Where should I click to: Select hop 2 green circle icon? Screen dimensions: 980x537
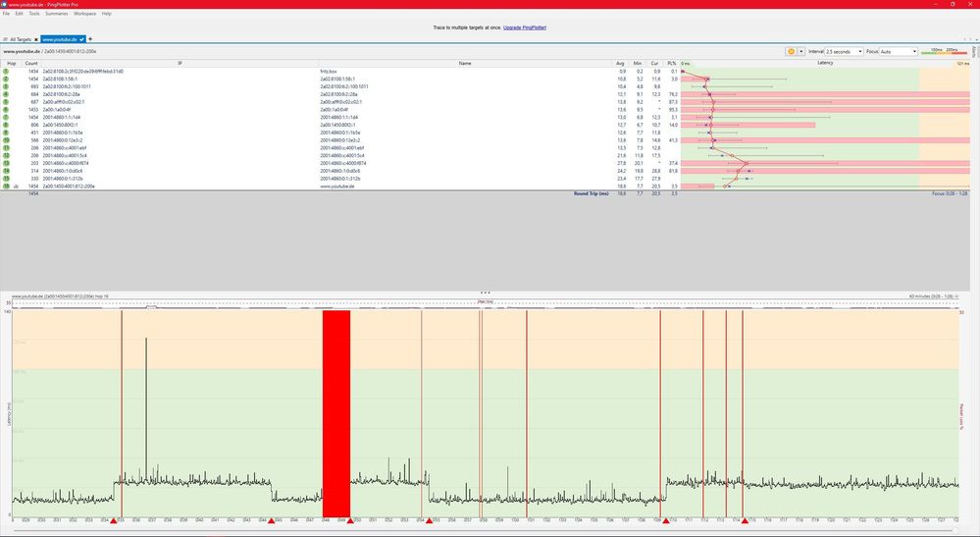(6, 79)
